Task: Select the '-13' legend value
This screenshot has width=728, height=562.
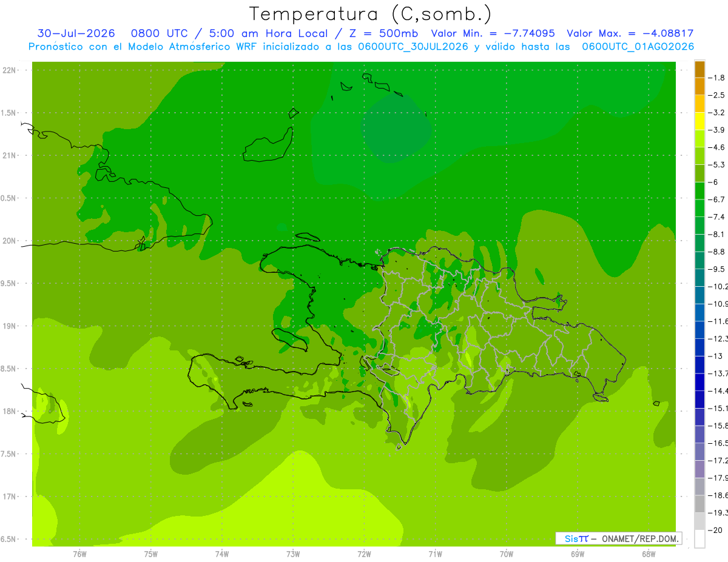Action: pos(715,356)
